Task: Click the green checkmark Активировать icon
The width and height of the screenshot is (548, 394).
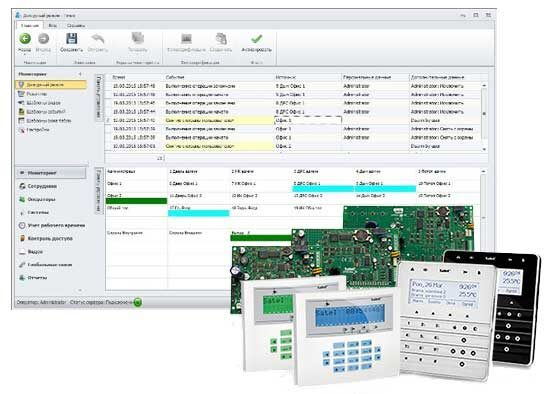Action: click(x=257, y=38)
